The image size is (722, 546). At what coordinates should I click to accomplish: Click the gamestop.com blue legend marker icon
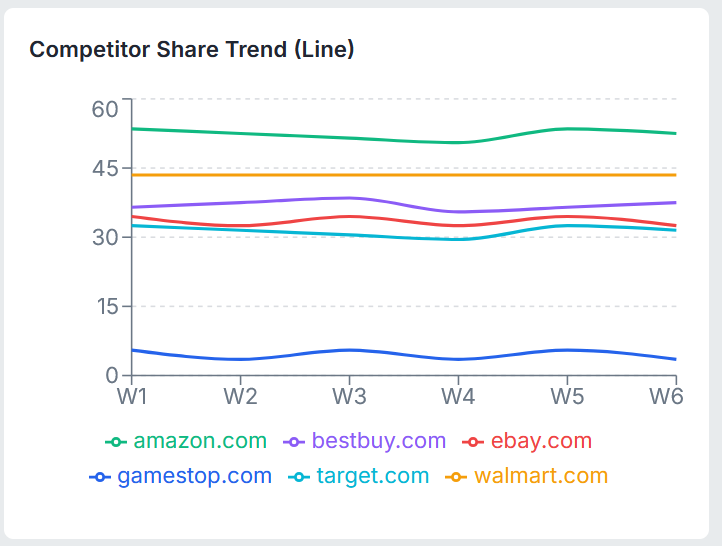pyautogui.click(x=100, y=476)
